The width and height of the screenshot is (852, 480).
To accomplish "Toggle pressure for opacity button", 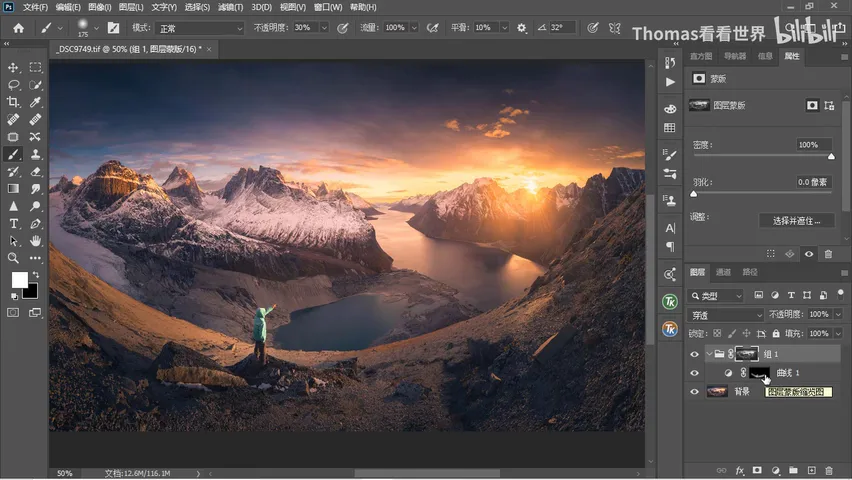I will point(342,28).
